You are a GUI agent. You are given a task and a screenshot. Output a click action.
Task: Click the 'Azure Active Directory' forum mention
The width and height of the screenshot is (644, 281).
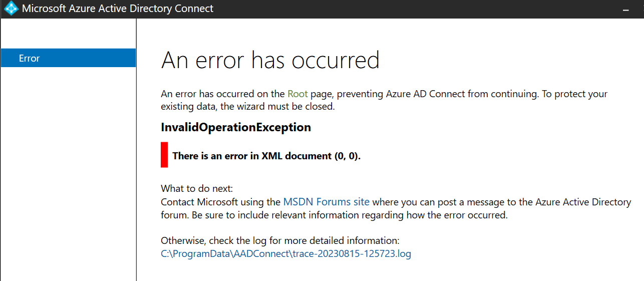[x=583, y=202]
